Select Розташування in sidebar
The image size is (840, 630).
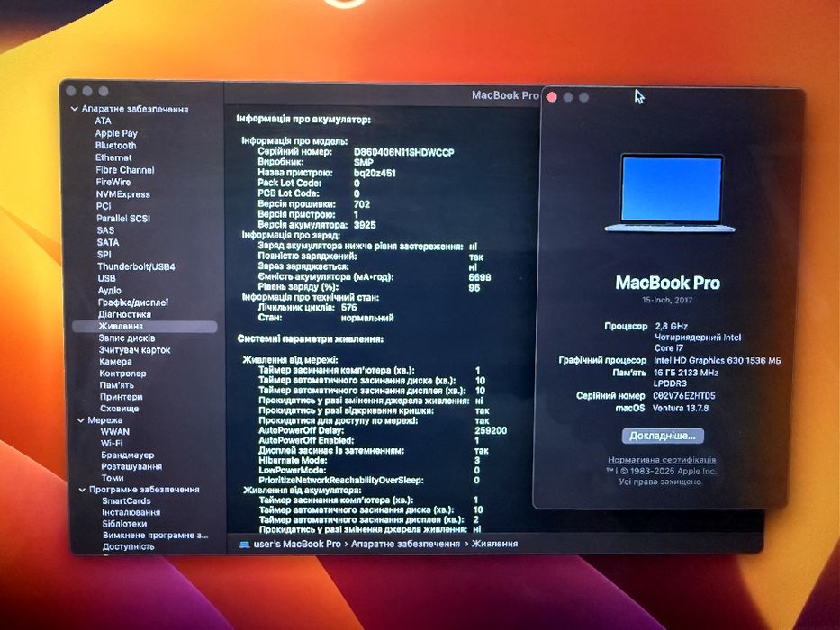pos(131,466)
